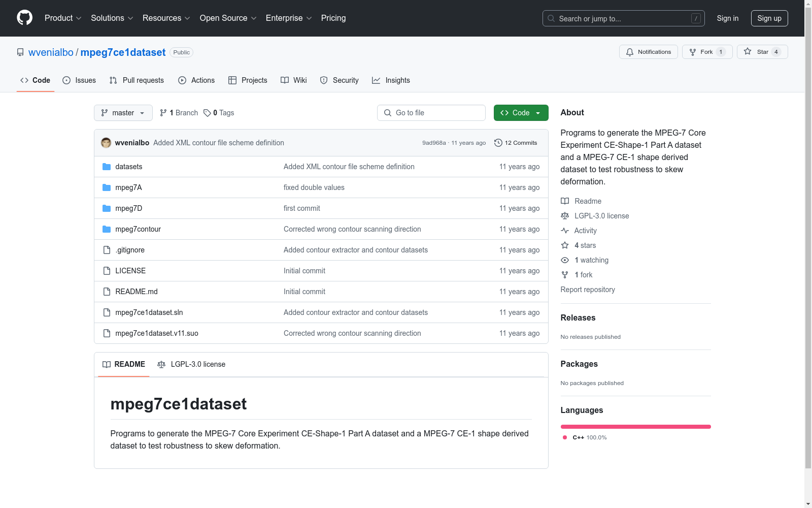
Task: Open the Actions tab
Action: (x=196, y=80)
